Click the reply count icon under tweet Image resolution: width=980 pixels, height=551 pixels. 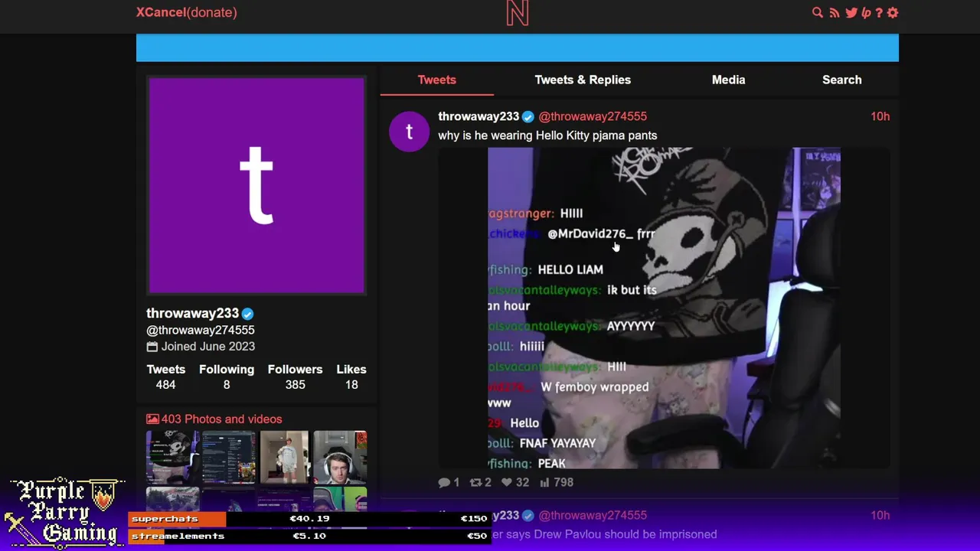pyautogui.click(x=444, y=482)
